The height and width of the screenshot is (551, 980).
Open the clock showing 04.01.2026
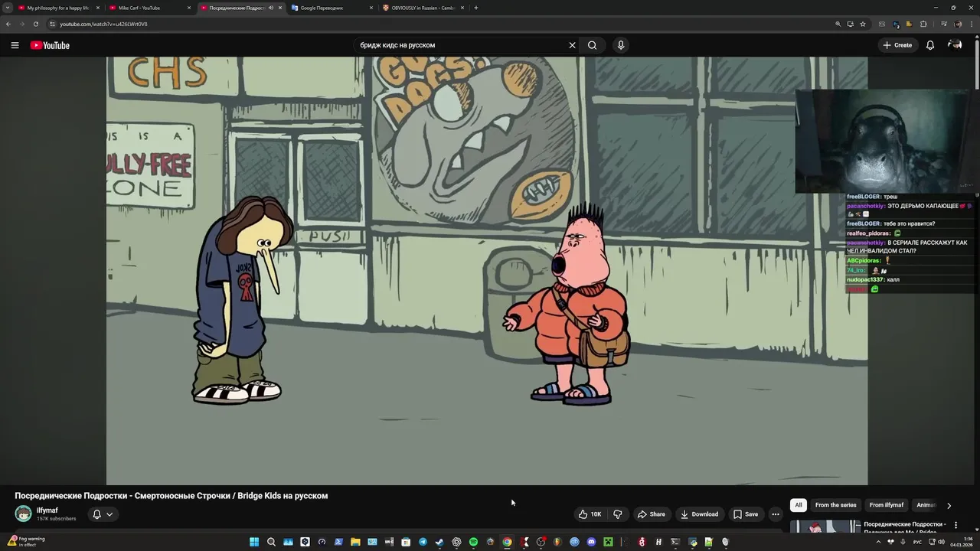962,542
